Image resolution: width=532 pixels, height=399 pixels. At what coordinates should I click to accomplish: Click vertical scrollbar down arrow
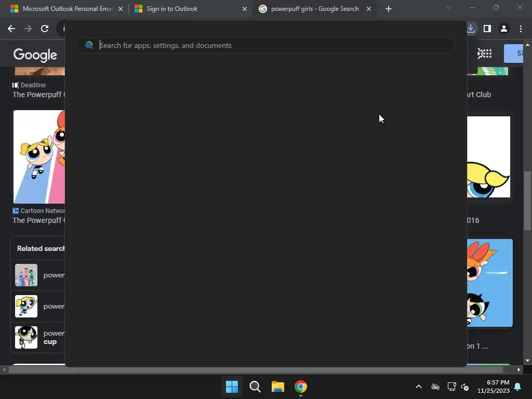[x=527, y=361]
